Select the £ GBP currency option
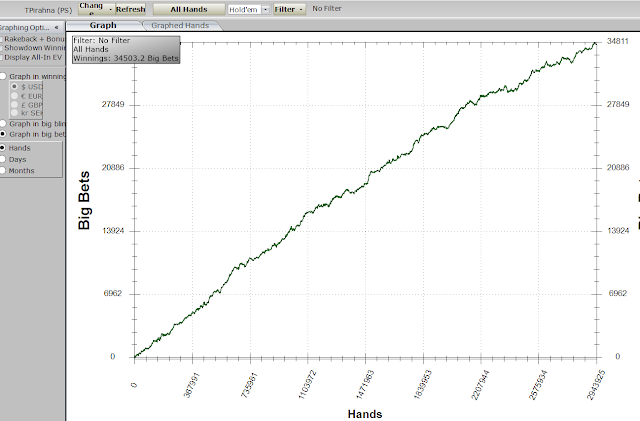 pyautogui.click(x=14, y=105)
